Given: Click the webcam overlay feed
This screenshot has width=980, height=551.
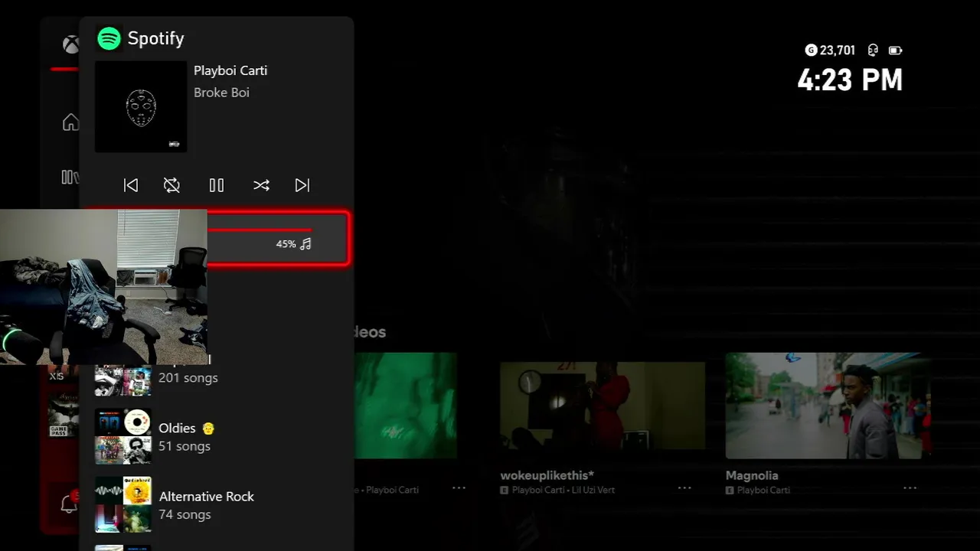Looking at the screenshot, I should [103, 287].
